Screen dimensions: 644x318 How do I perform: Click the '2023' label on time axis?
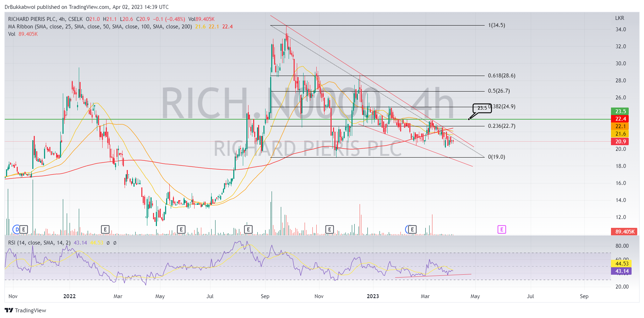pos(373,296)
